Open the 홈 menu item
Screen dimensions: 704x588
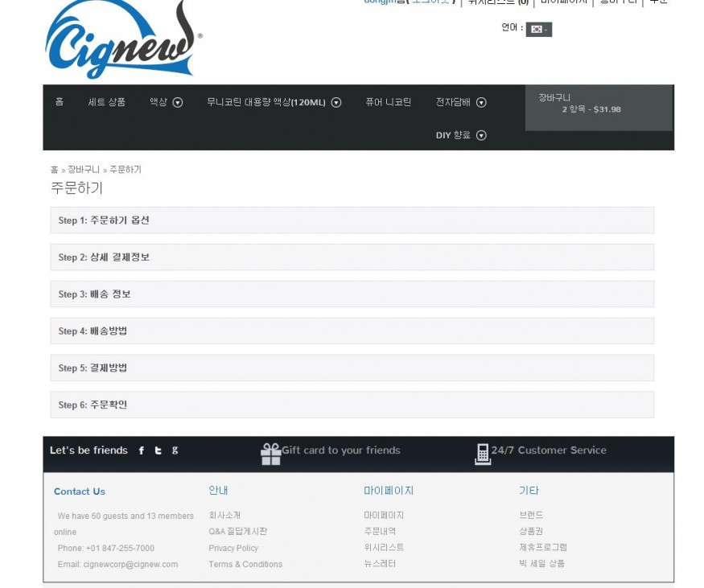[60, 102]
